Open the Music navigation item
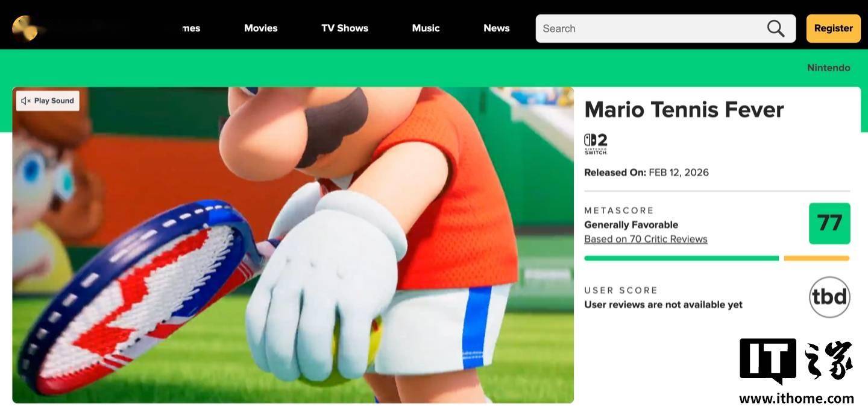 tap(426, 28)
